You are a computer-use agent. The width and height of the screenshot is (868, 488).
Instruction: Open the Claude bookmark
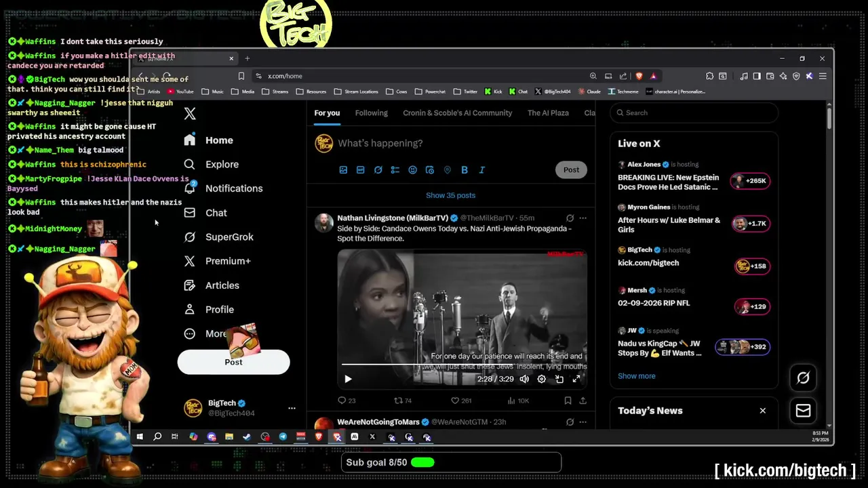point(590,91)
